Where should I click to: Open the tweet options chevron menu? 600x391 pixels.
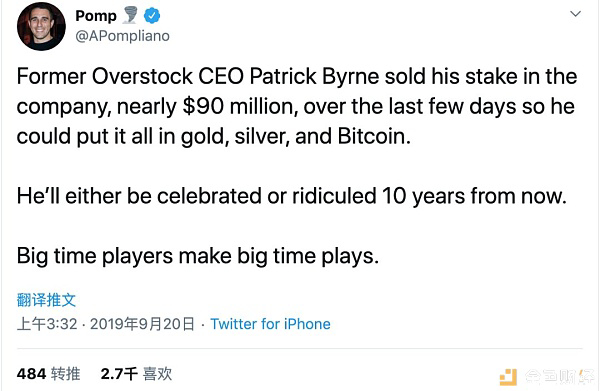pos(575,14)
